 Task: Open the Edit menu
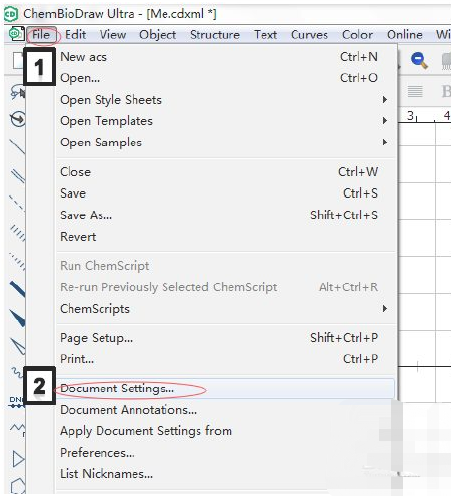(x=75, y=35)
